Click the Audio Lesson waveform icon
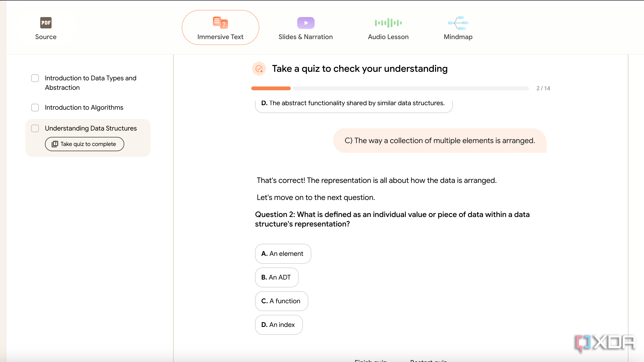644x362 pixels. click(x=388, y=23)
